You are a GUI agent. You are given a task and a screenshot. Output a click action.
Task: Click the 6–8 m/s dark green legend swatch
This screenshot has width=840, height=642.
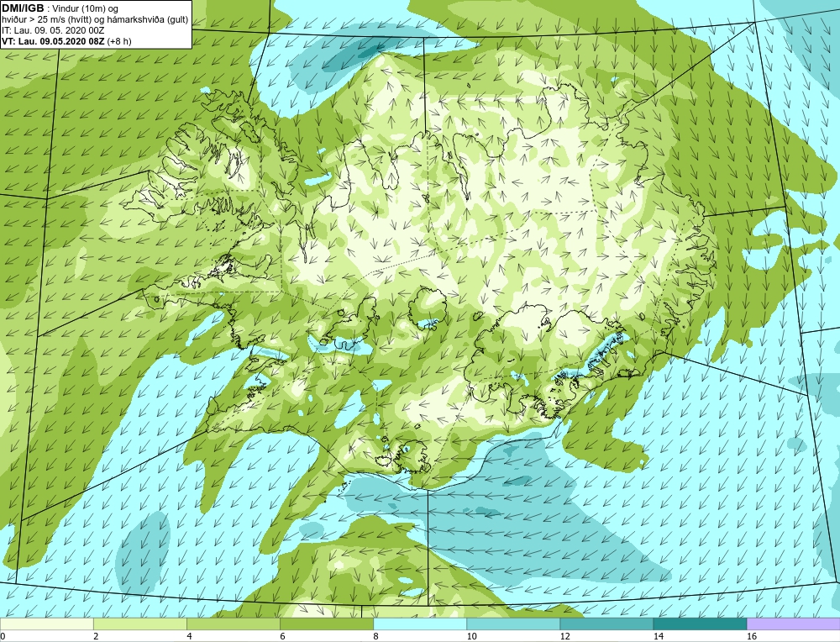click(326, 624)
